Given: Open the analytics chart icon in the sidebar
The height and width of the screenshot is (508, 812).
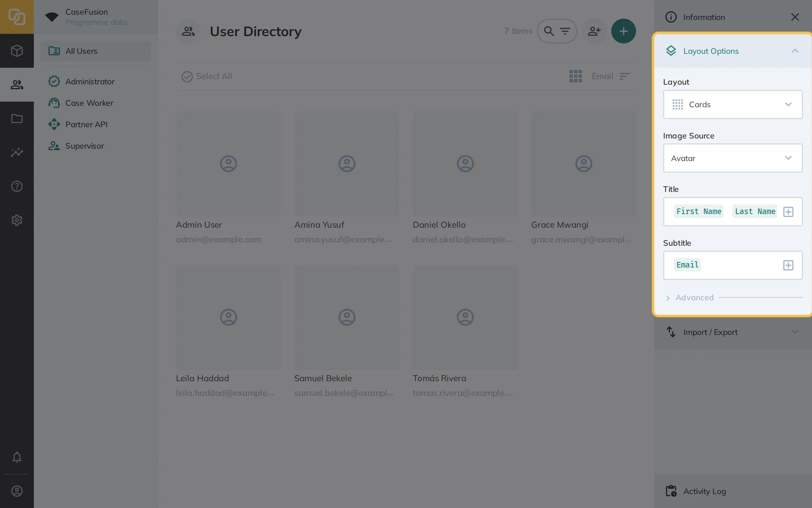Looking at the screenshot, I should (x=17, y=152).
